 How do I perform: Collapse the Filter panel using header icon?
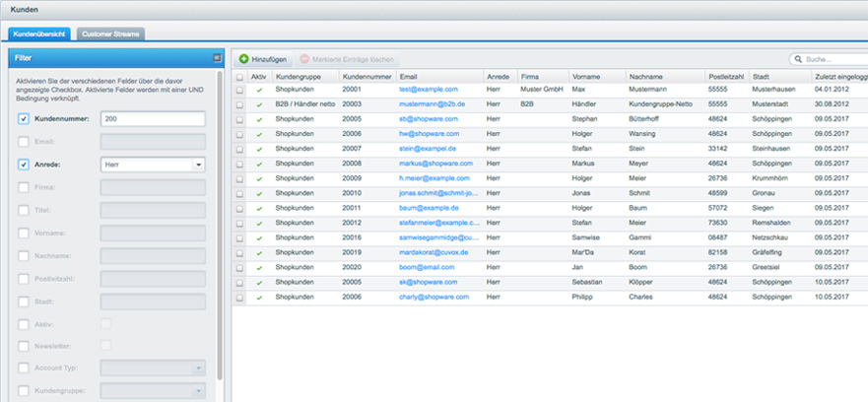coord(217,58)
